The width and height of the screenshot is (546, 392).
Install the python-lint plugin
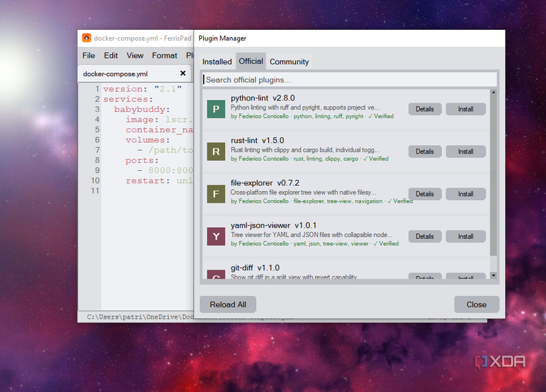click(465, 109)
